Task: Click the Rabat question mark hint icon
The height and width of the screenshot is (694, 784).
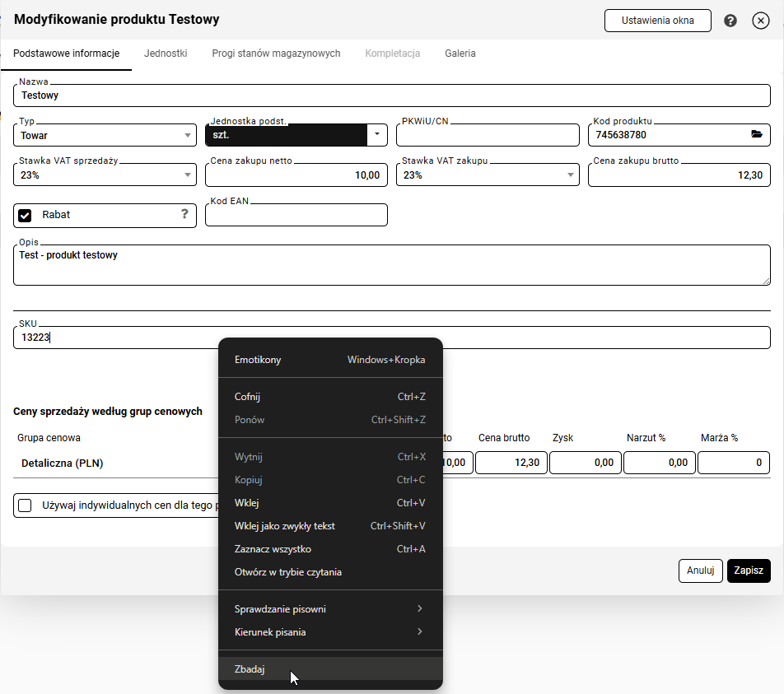Action: click(x=184, y=214)
